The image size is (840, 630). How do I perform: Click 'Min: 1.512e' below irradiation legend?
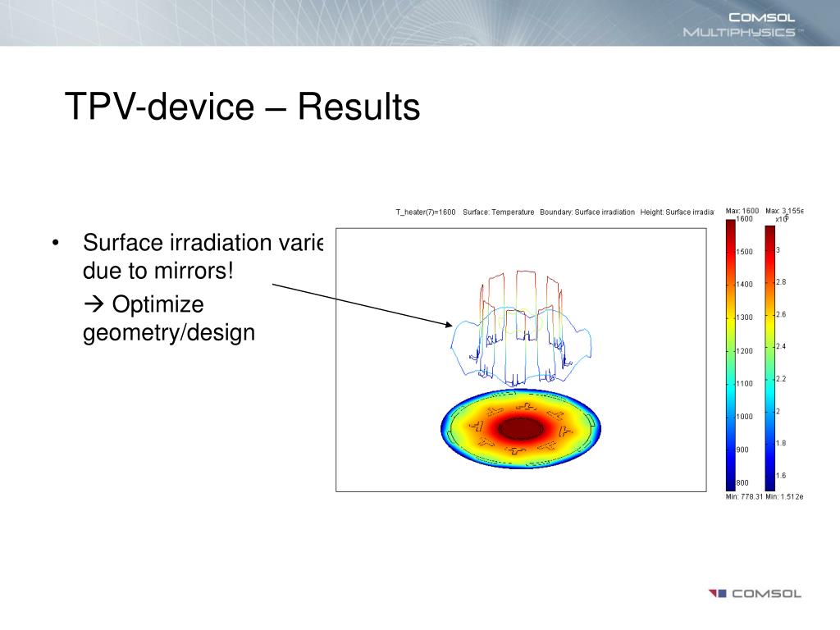(784, 496)
